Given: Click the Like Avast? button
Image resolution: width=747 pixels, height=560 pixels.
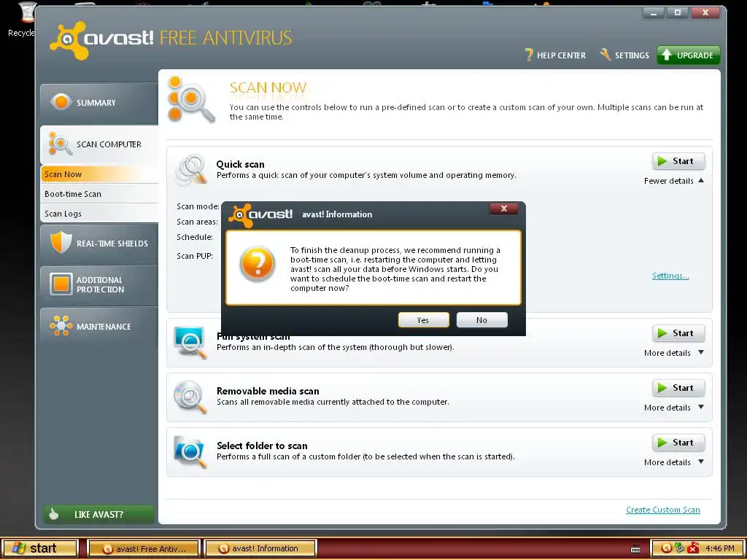Looking at the screenshot, I should (99, 514).
